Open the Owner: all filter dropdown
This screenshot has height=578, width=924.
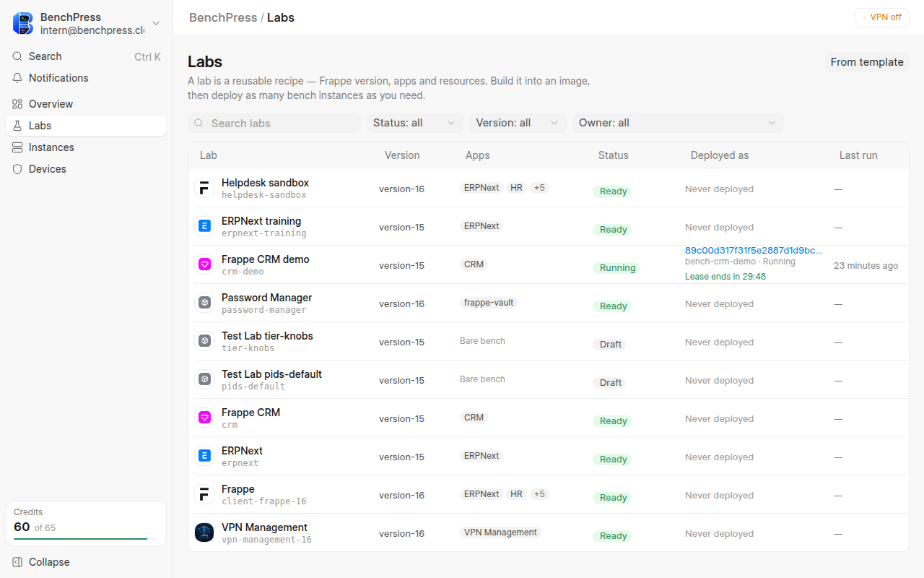coord(678,123)
